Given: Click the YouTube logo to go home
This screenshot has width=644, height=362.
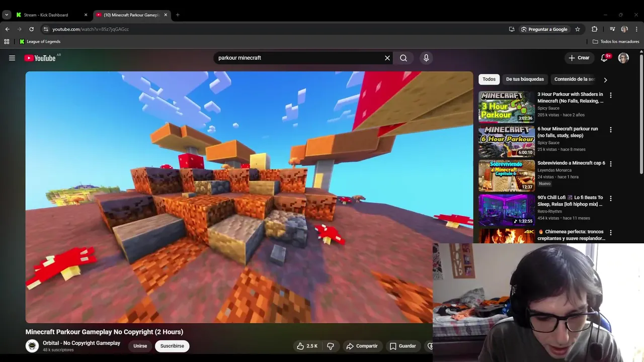Looking at the screenshot, I should click(x=40, y=58).
